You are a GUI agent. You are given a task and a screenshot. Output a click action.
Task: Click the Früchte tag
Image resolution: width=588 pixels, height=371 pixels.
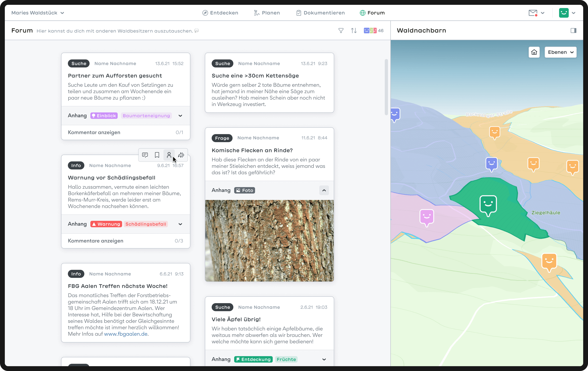click(286, 359)
